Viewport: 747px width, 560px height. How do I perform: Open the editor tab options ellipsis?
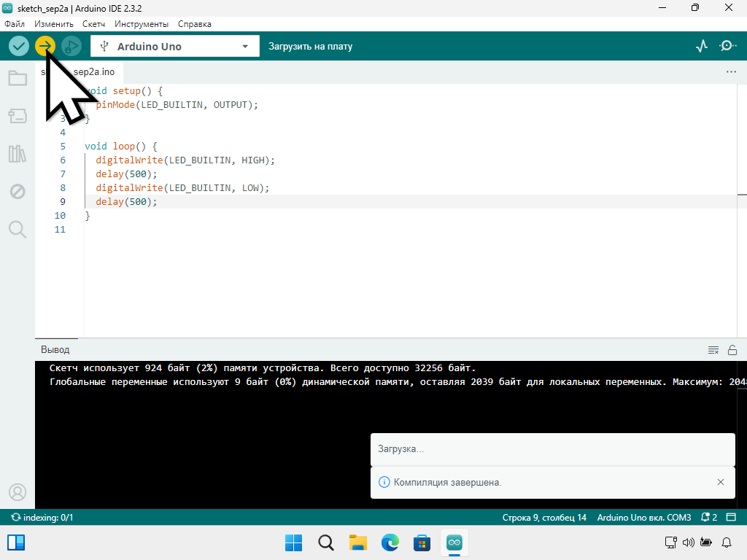coord(731,72)
